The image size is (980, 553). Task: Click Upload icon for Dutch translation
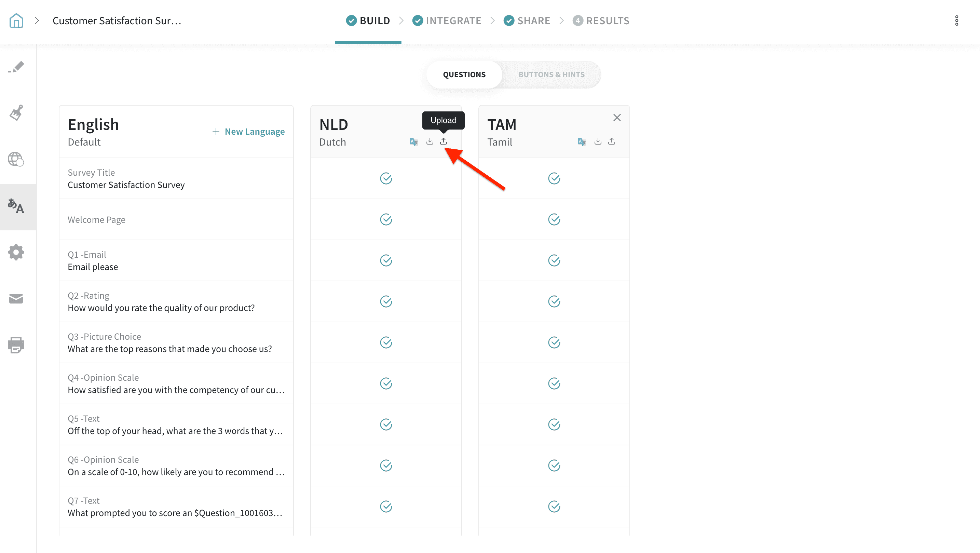point(444,141)
